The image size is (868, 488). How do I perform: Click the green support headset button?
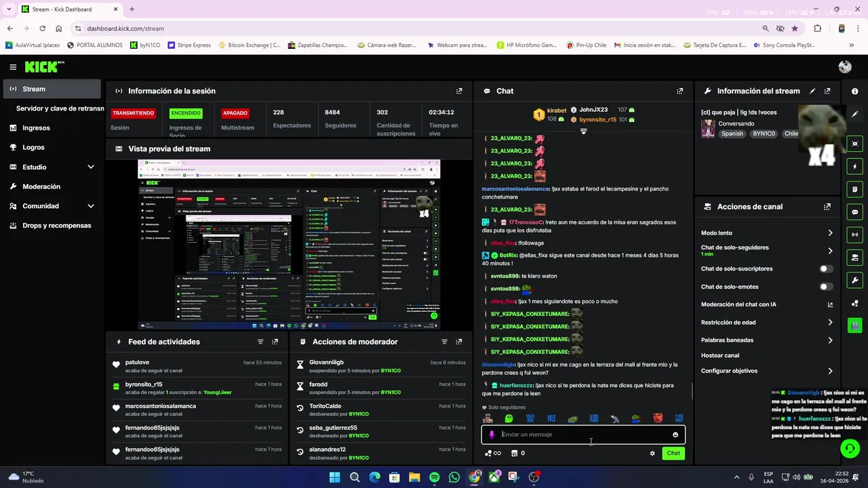click(850, 448)
